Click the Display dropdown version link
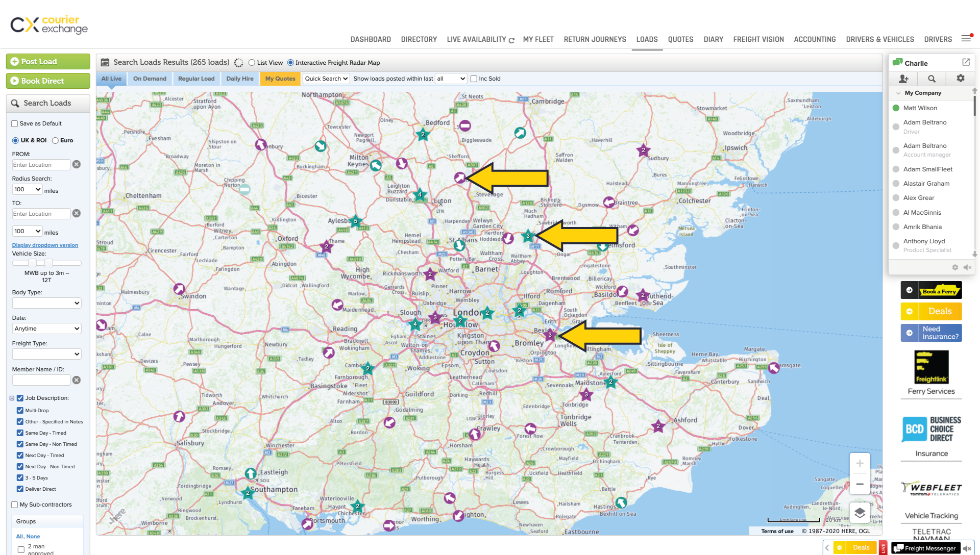Image resolution: width=980 pixels, height=555 pixels. tap(45, 245)
